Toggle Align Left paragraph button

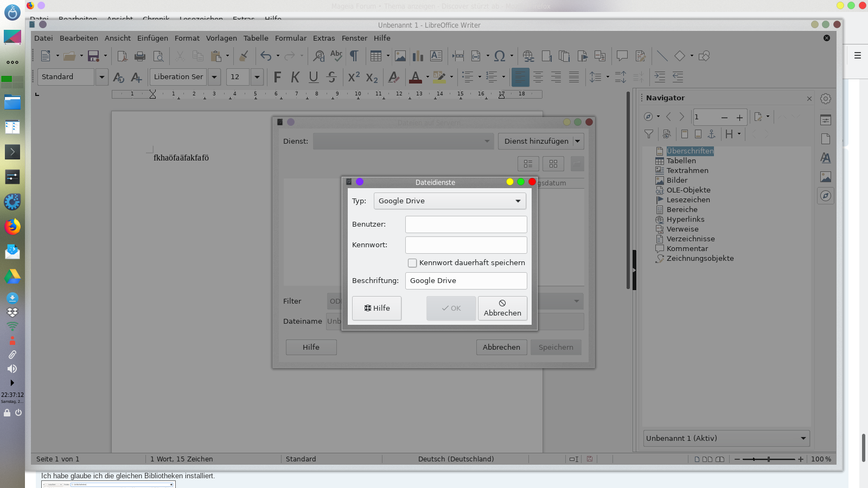click(520, 77)
